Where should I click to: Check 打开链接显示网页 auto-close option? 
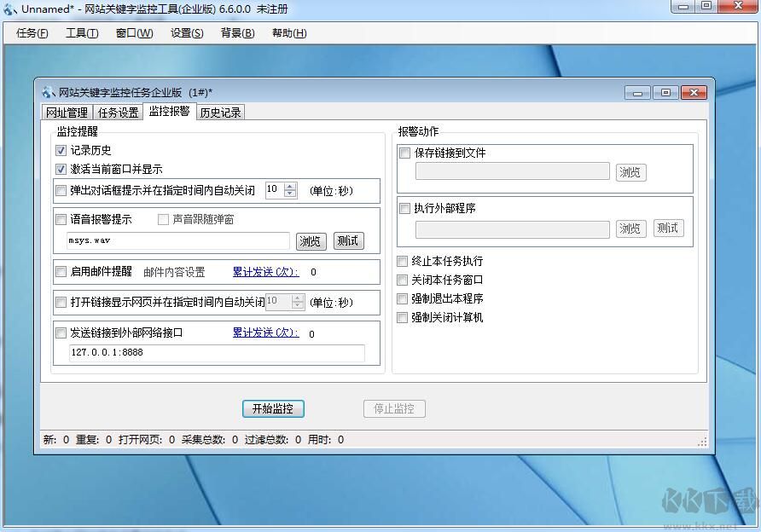(x=61, y=303)
